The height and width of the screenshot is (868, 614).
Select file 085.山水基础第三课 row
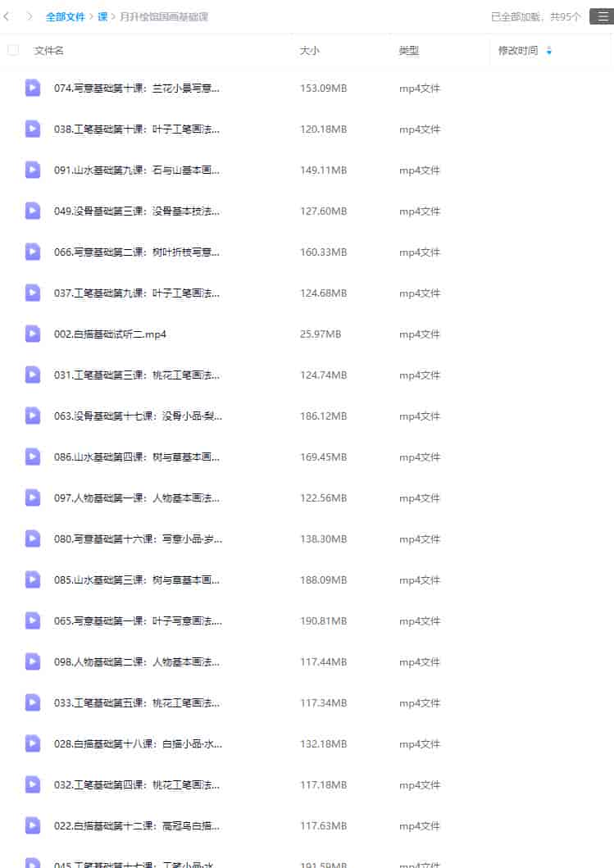pyautogui.click(x=307, y=579)
